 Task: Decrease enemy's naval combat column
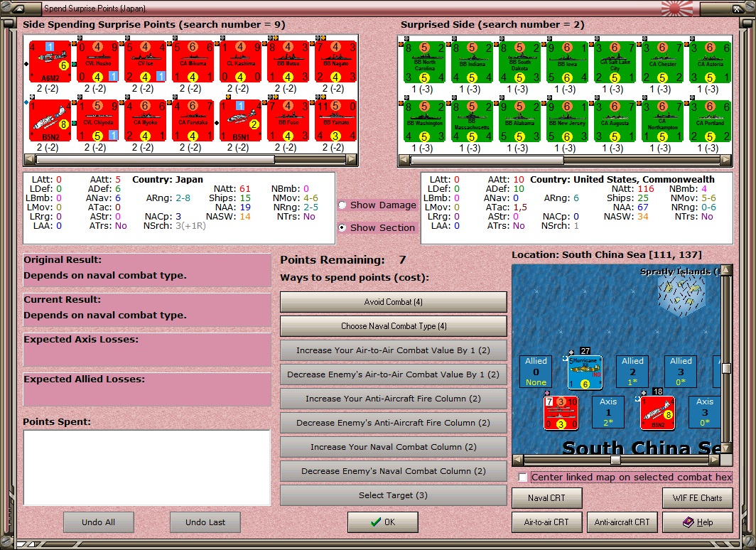point(394,471)
